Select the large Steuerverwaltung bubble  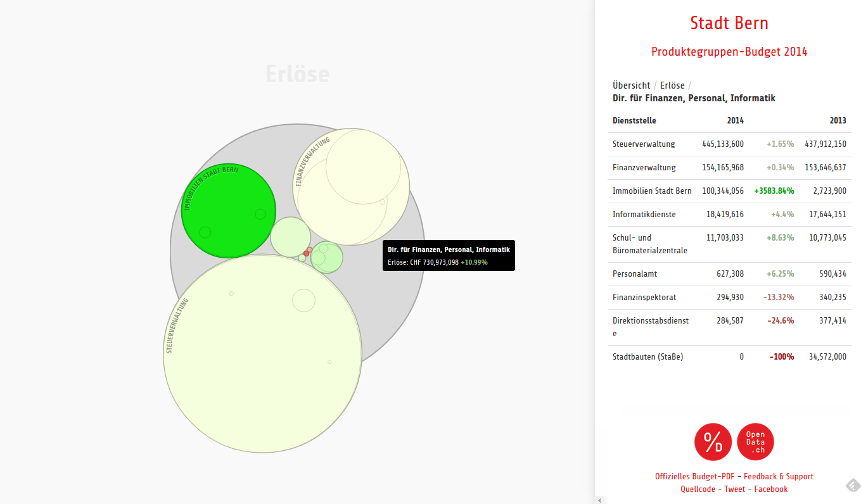coord(262,353)
